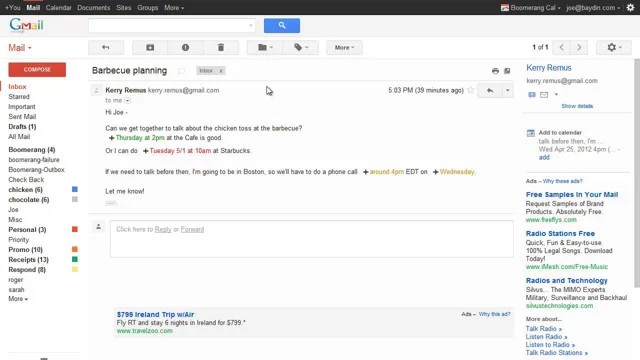The height and width of the screenshot is (360, 640).
Task: Show search options arrow in search box
Action: tap(251, 26)
